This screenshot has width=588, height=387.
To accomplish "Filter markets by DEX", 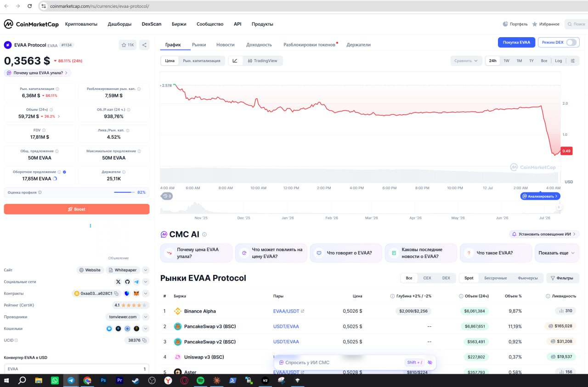I will [x=446, y=278].
